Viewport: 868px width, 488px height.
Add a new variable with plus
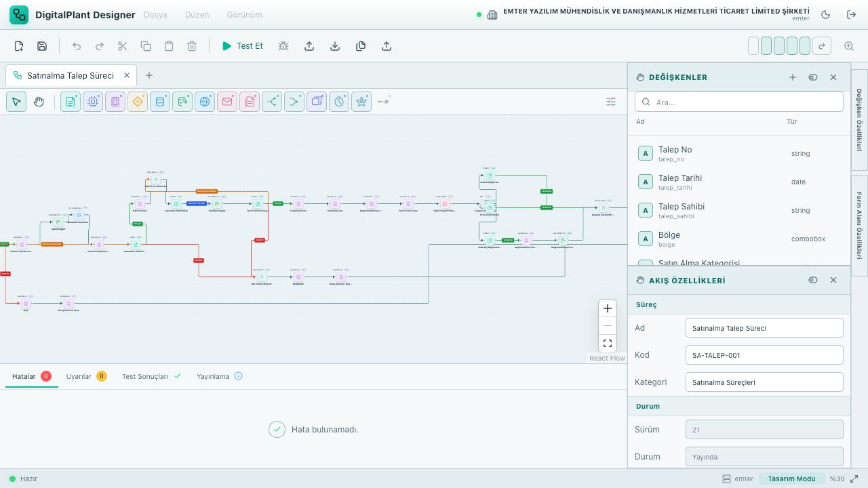pos(793,77)
